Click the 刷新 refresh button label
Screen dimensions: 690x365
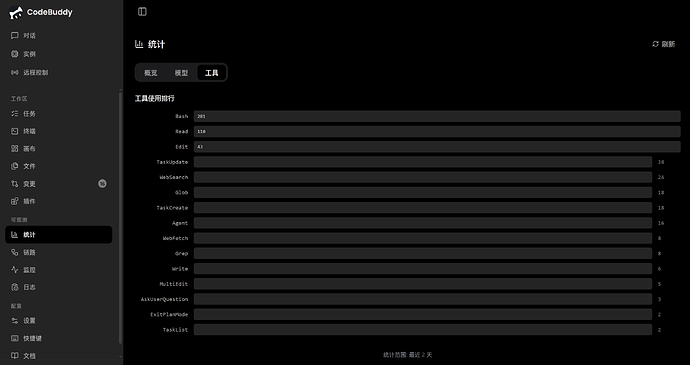point(668,44)
